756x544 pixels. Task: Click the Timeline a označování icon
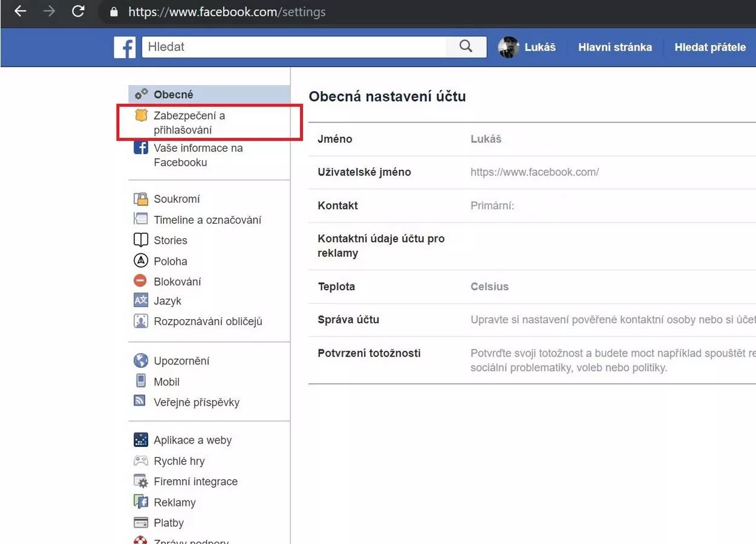[141, 219]
